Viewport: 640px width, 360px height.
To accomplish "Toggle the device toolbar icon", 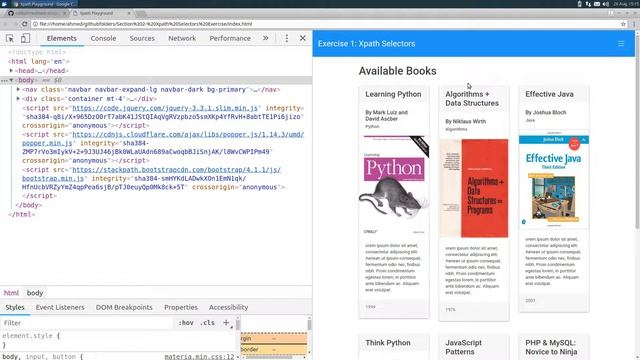I will pos(25,38).
